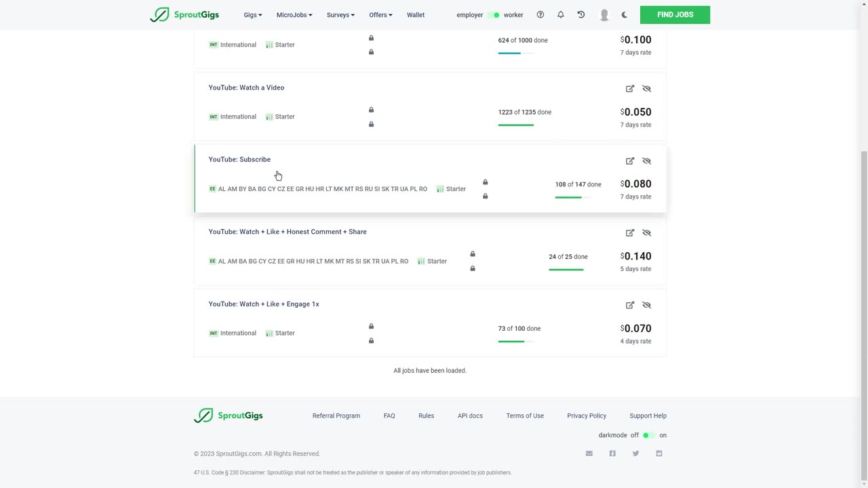Open the help question mark icon

540,15
